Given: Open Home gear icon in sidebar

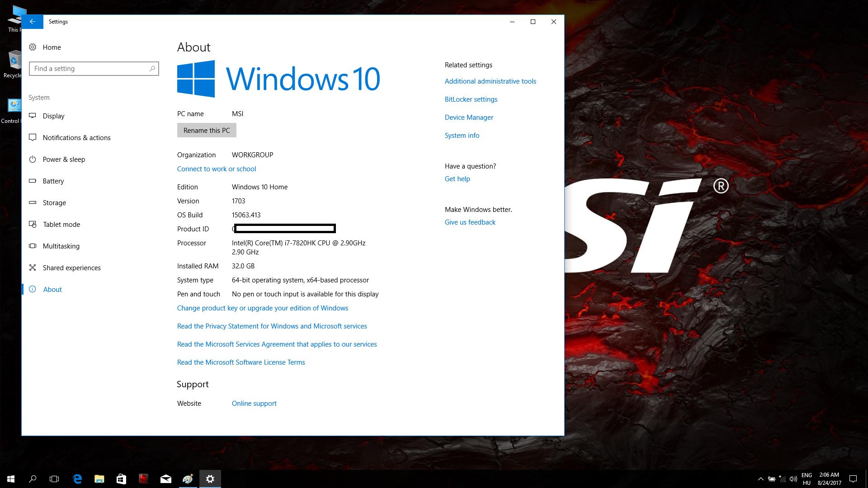Looking at the screenshot, I should click(x=33, y=47).
